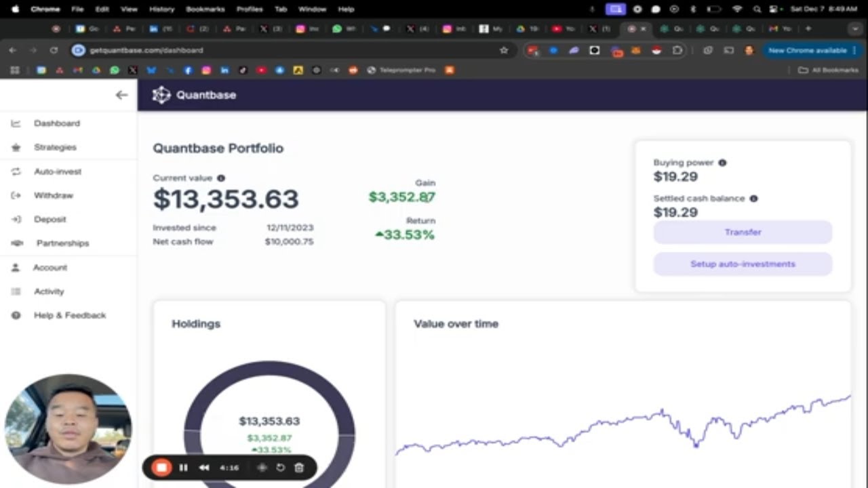This screenshot has height=488, width=868.
Task: Pause the screen recording
Action: point(183,467)
